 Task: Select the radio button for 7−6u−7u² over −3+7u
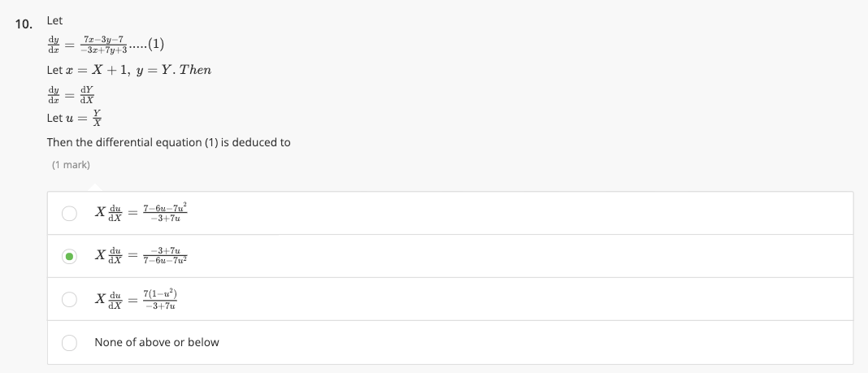click(70, 214)
